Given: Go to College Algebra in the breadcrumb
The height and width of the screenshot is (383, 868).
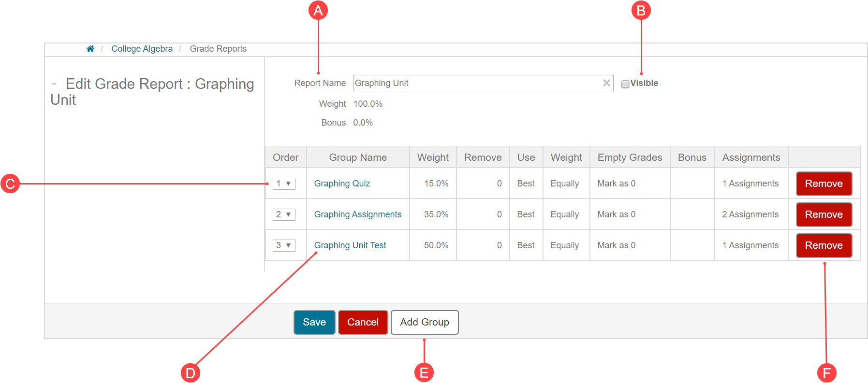Looking at the screenshot, I should (x=142, y=49).
